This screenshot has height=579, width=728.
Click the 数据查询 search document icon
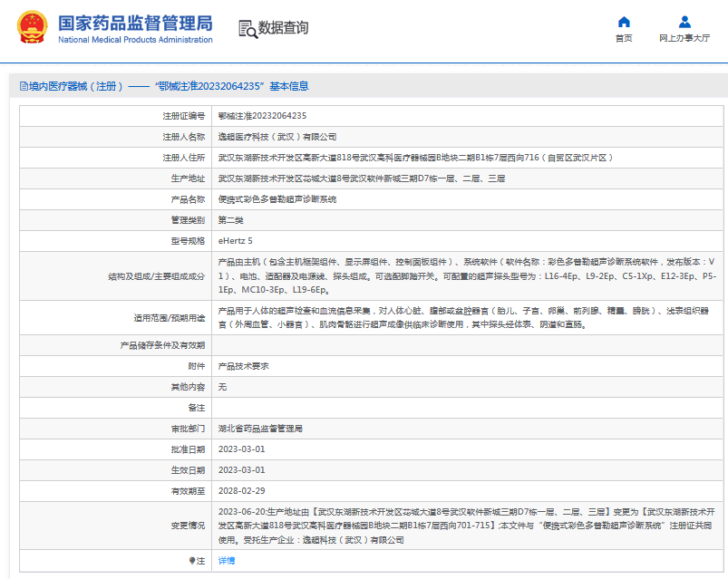pyautogui.click(x=248, y=29)
